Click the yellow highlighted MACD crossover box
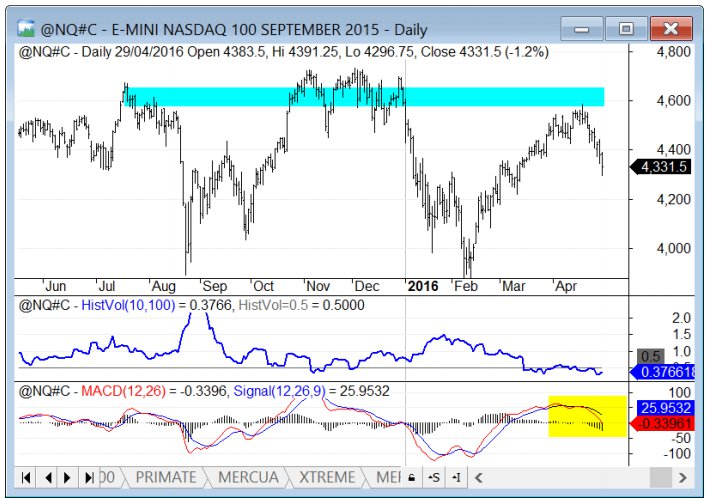This screenshot has width=709, height=501. point(587,416)
